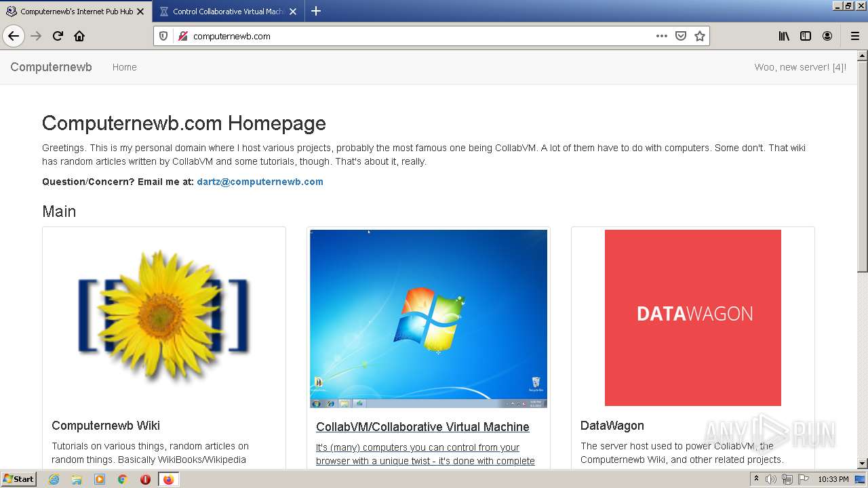
Task: Open DataWagon logo image
Action: pyautogui.click(x=693, y=318)
